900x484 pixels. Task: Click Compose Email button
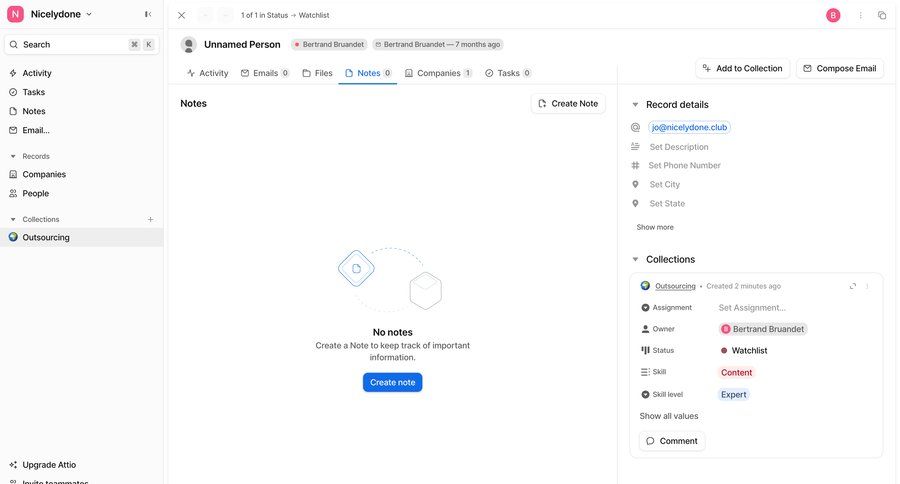(840, 68)
